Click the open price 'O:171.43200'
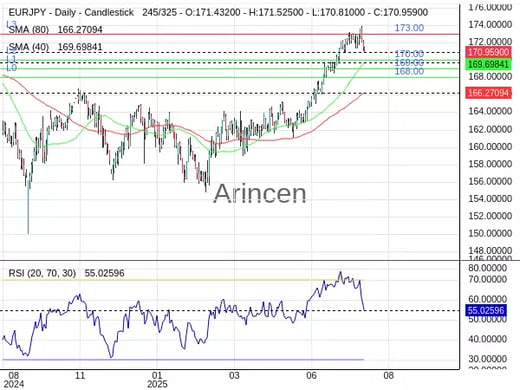The height and width of the screenshot is (390, 520). 210,13
